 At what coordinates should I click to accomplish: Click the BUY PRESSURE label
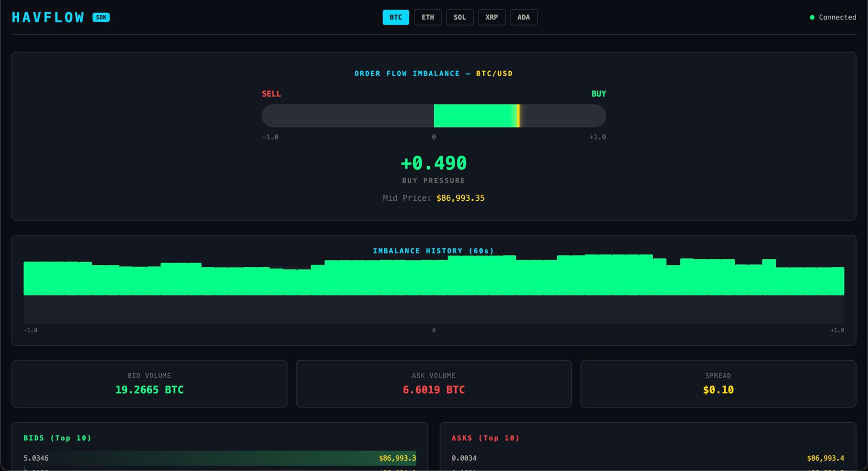point(433,181)
